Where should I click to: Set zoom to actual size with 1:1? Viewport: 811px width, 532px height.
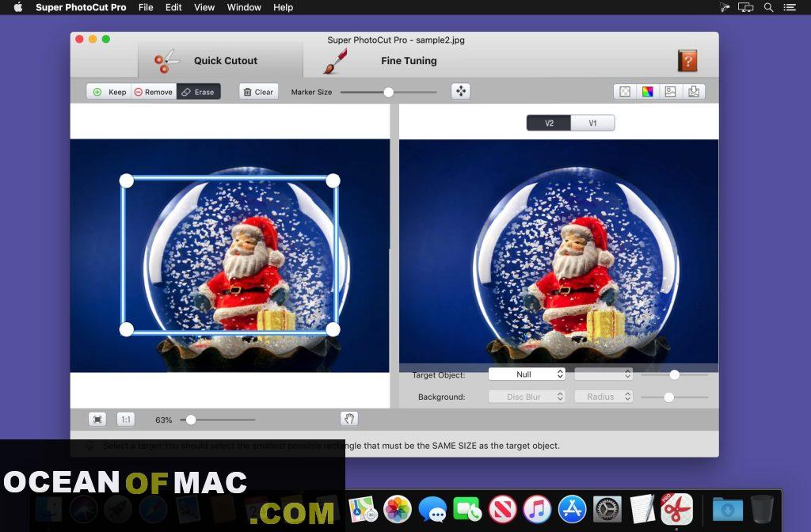126,420
